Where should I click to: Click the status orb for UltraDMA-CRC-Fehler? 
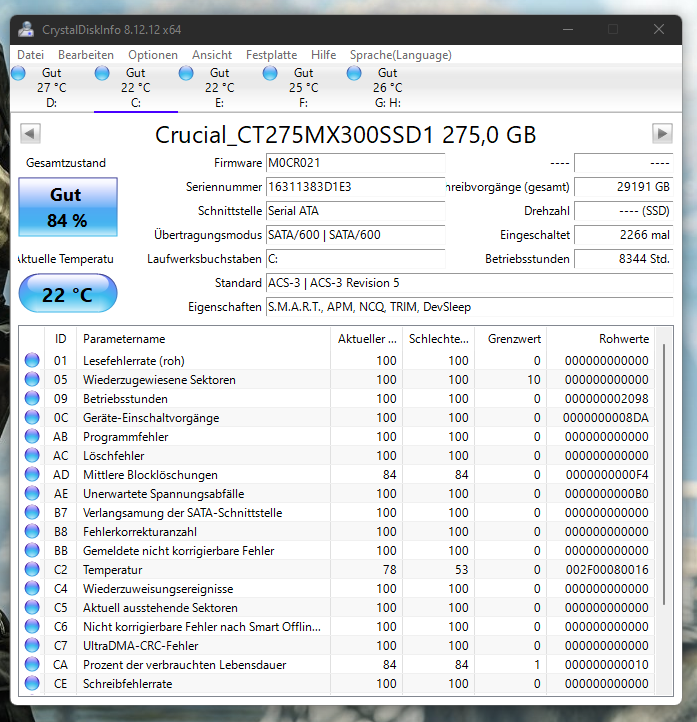[x=32, y=645]
